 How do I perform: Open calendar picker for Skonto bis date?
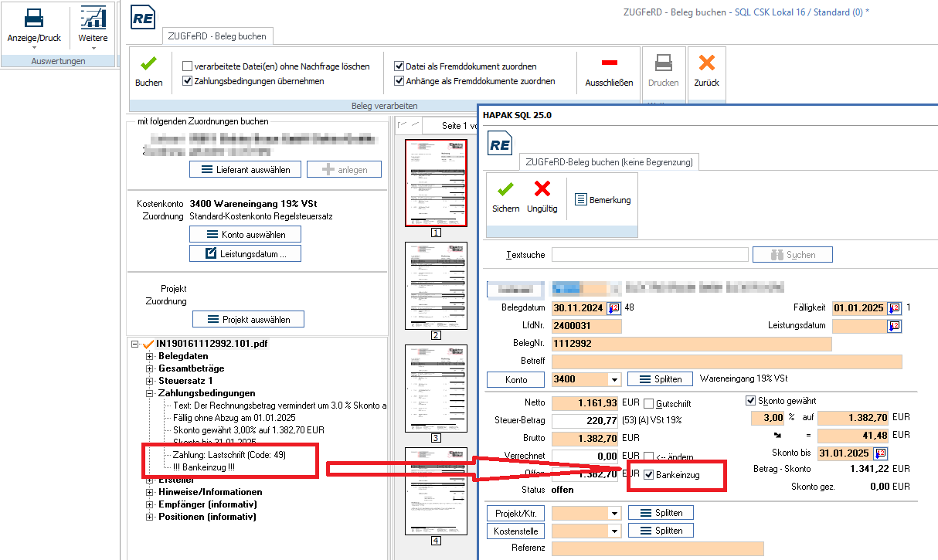pos(880,453)
